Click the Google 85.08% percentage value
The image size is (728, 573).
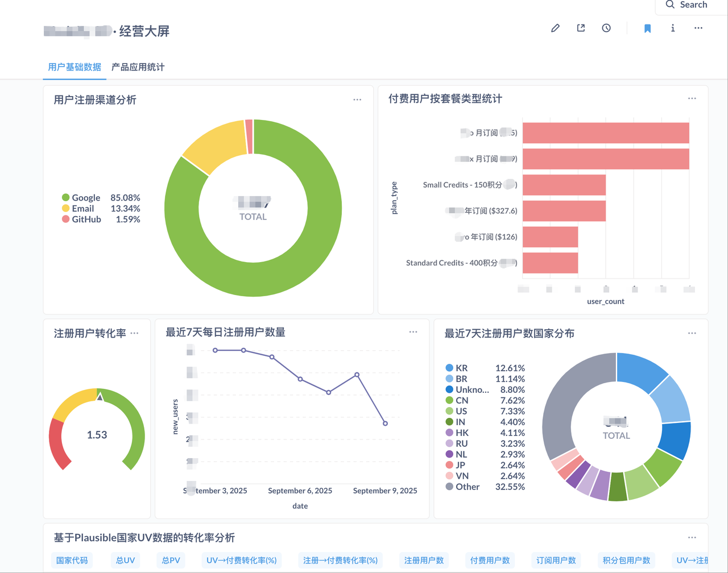pos(125,198)
